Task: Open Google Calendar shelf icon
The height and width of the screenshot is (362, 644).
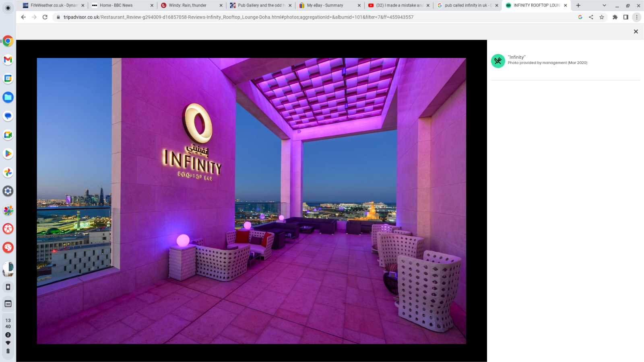Action: tap(8, 78)
